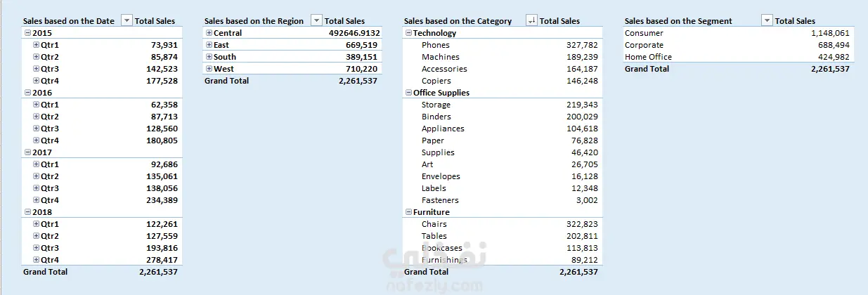The width and height of the screenshot is (868, 295).
Task: Expand the South region row
Action: (x=209, y=57)
